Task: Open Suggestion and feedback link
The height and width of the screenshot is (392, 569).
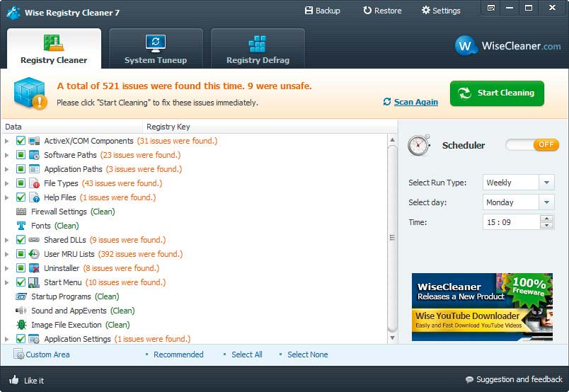Action: click(x=519, y=379)
